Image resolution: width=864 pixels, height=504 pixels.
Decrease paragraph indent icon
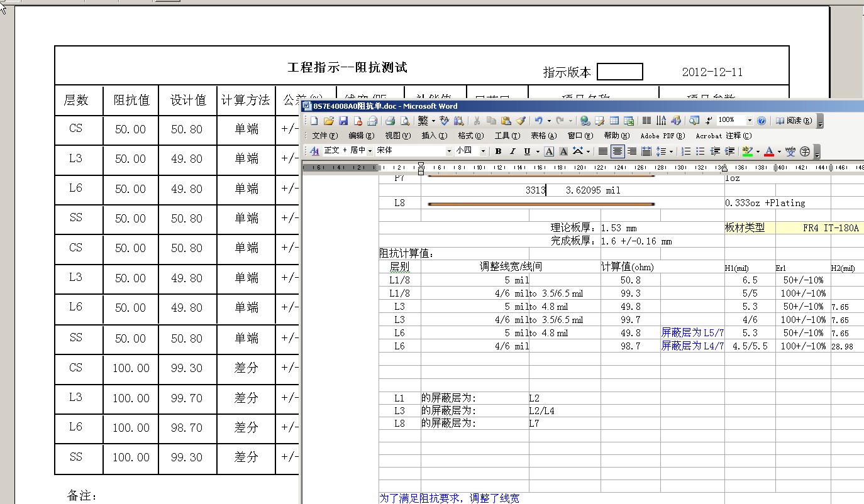click(715, 151)
